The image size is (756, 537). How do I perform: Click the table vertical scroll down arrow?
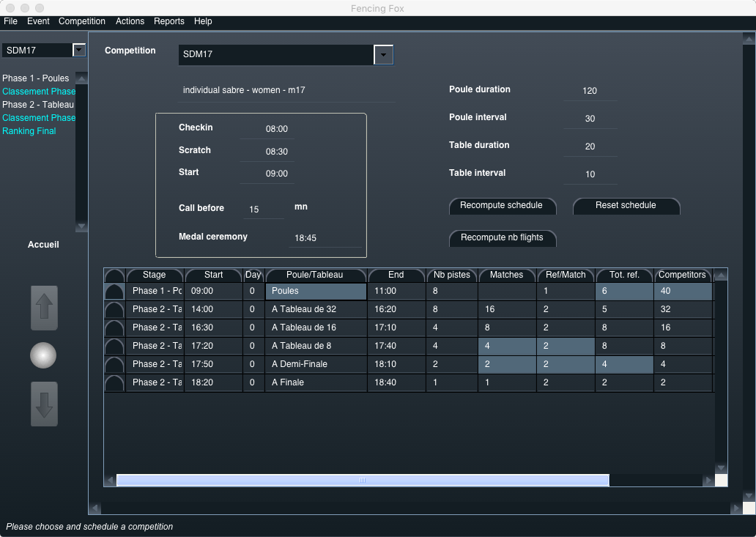tap(721, 467)
